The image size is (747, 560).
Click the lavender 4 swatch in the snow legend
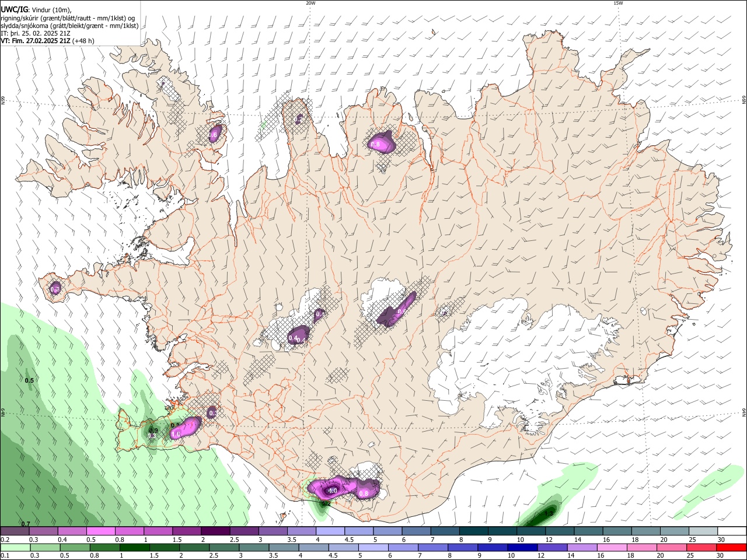330,531
